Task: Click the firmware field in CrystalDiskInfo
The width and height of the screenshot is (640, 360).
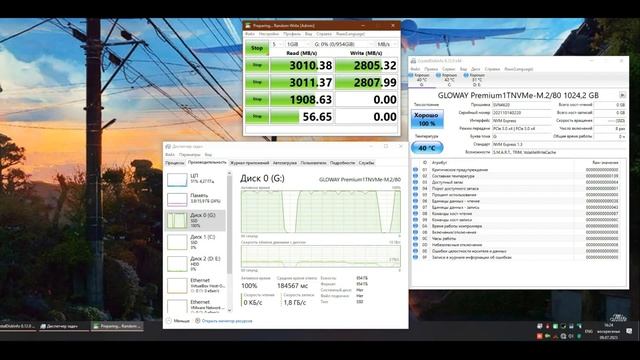Action: tap(522, 105)
